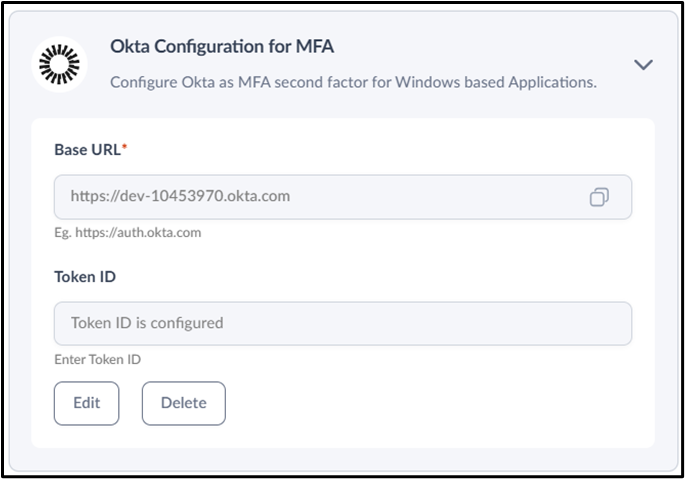Click the 'Enter Token ID' hint text
This screenshot has height=479, width=685.
click(97, 359)
